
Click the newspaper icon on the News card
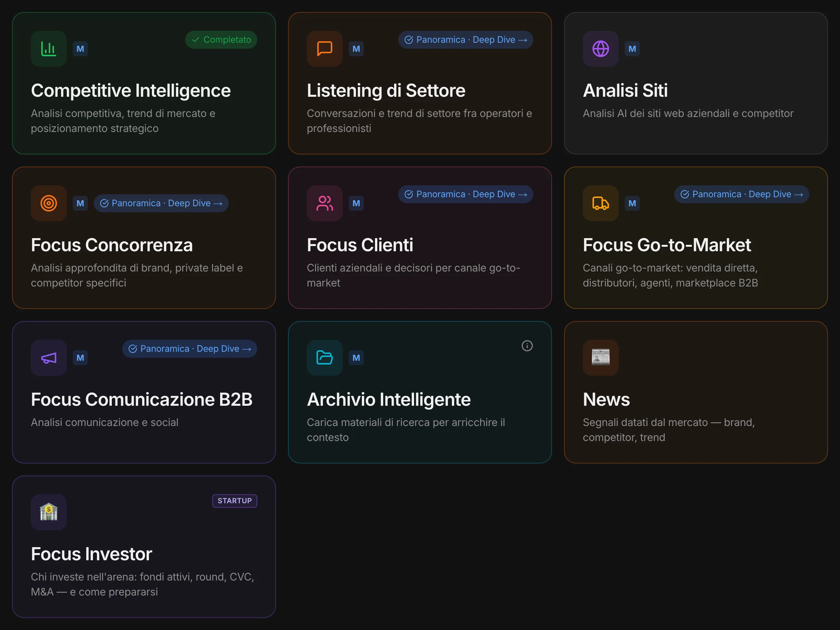601,358
